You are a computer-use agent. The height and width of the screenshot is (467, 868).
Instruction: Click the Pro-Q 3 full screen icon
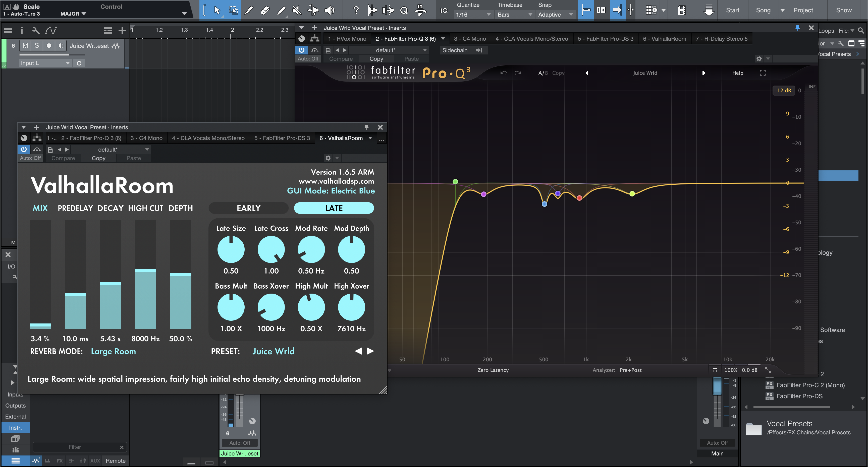pos(763,73)
